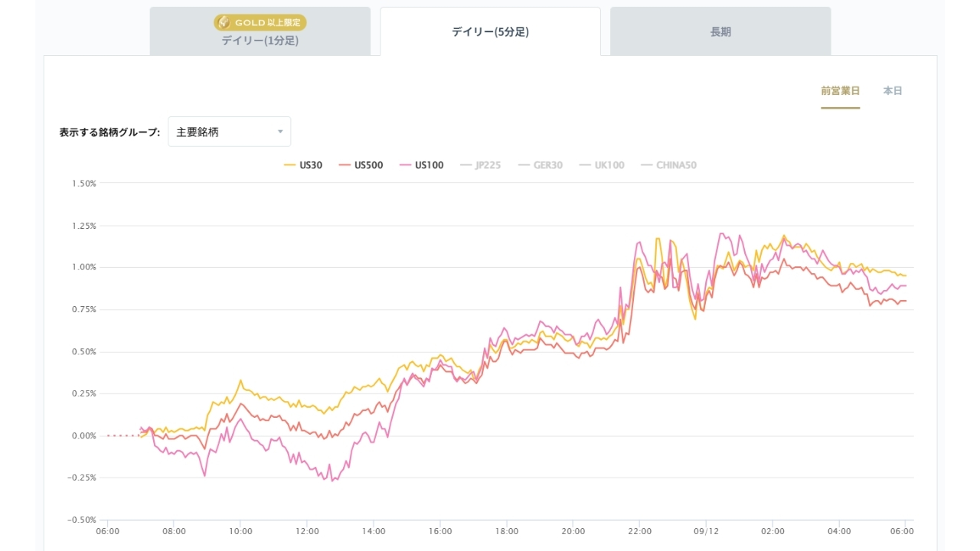Click the GOLD以上限定 badge

[260, 23]
